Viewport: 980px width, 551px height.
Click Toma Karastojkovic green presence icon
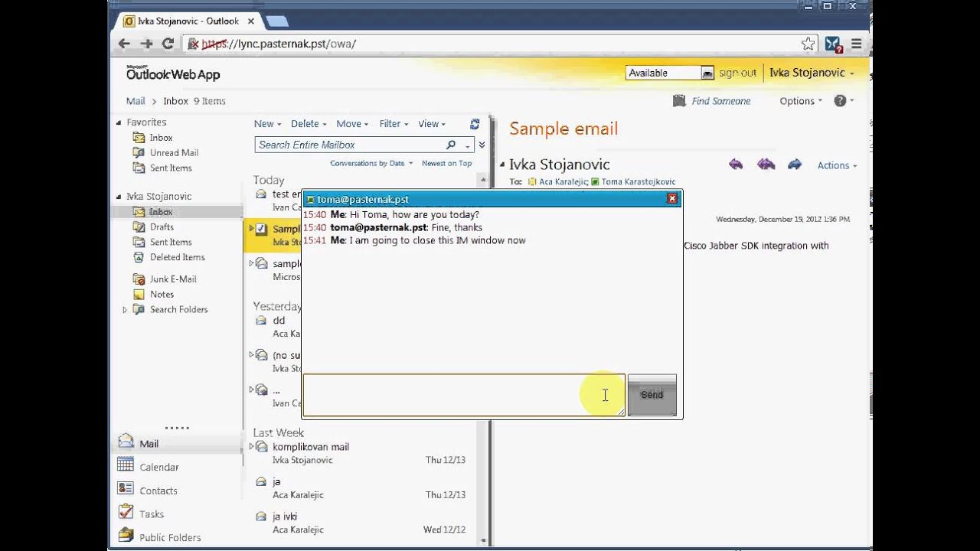pyautogui.click(x=595, y=182)
